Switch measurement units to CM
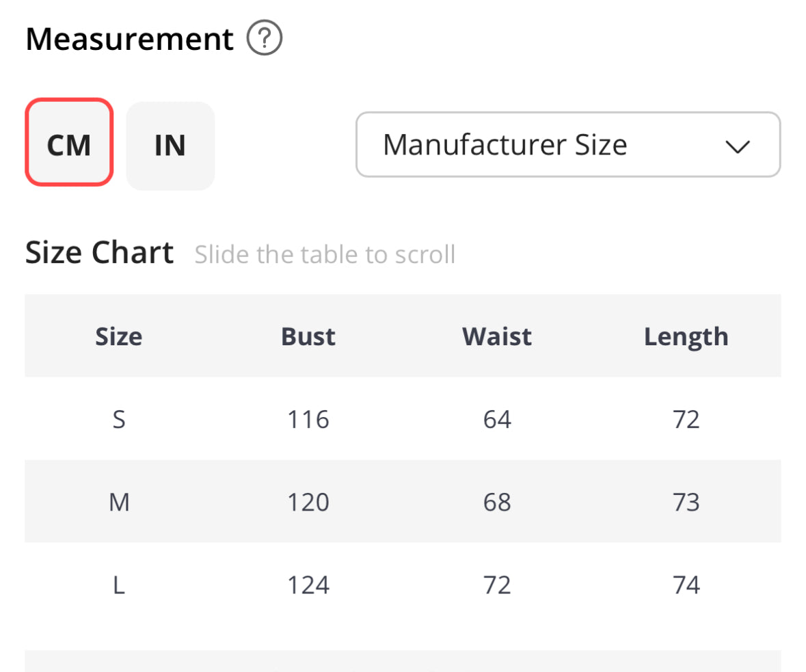Viewport: 806px width, 672px height. (x=69, y=145)
